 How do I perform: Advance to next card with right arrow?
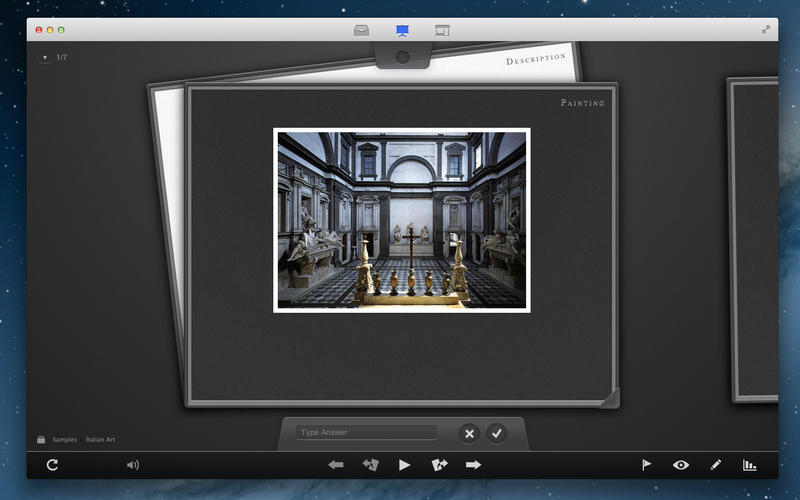point(473,465)
